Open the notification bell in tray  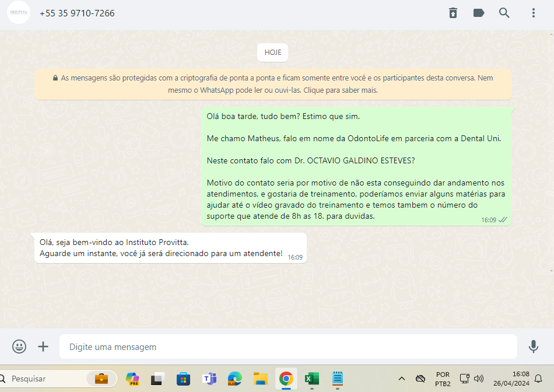[x=538, y=379]
